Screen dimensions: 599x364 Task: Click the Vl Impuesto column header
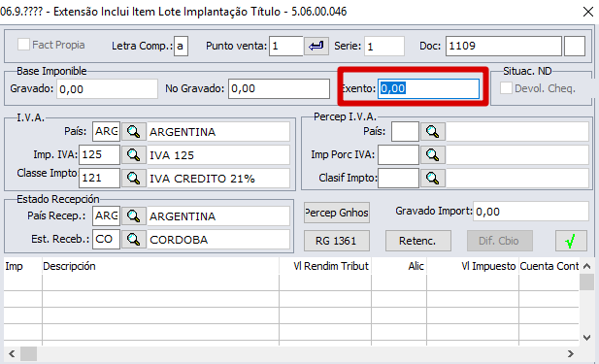click(473, 266)
